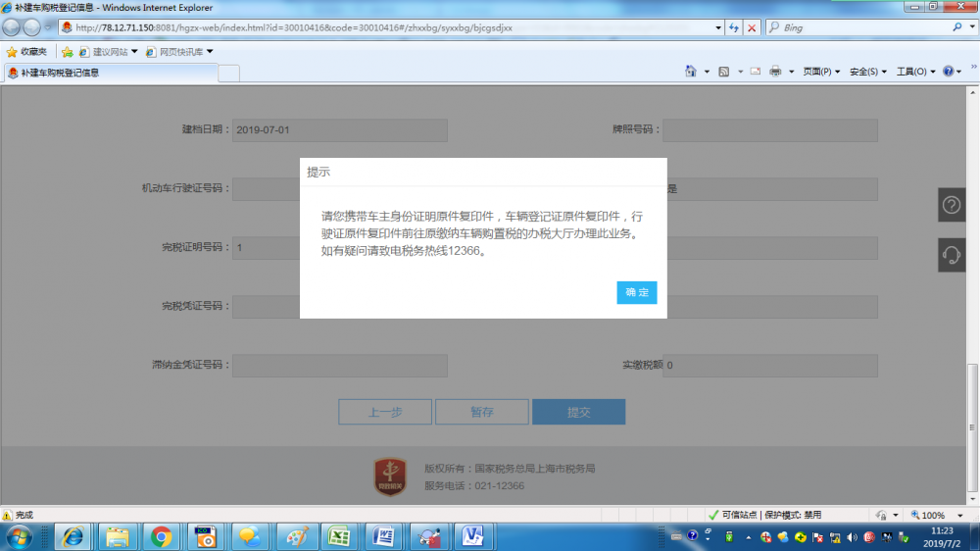Click the status bar warning icon
Viewport: 980px width, 551px height.
point(7,516)
